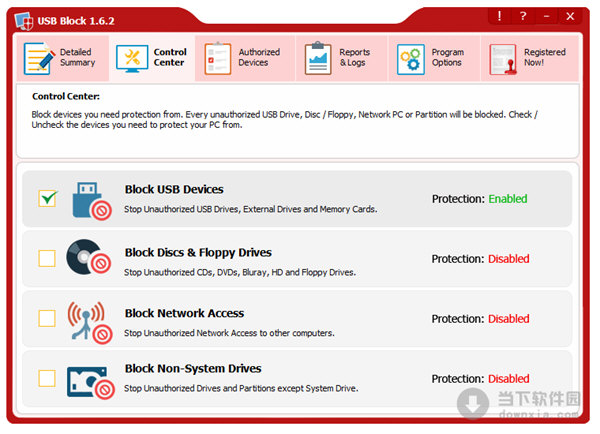Minimize the USB Block window

click(x=546, y=16)
